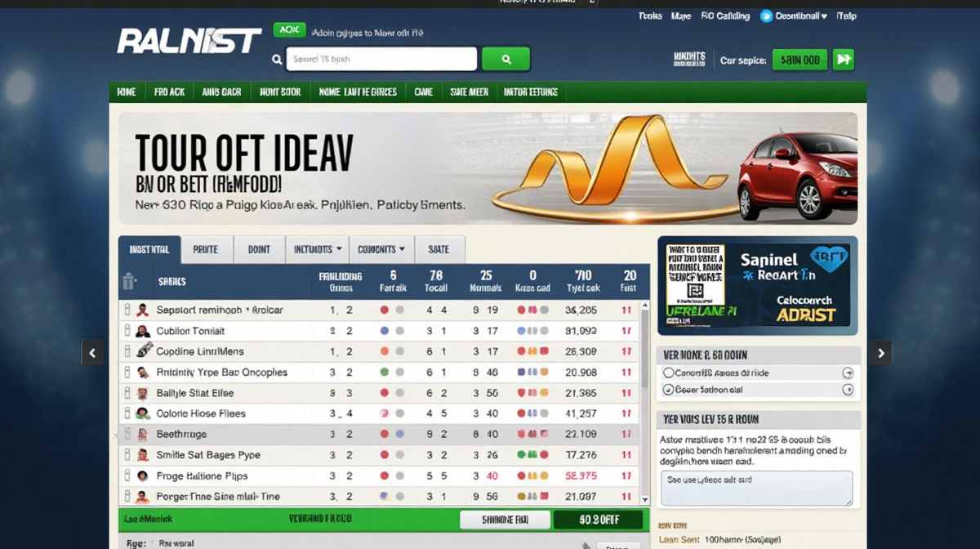Click avatar icon of Oplorie Hiose Fliees row

[x=142, y=413]
